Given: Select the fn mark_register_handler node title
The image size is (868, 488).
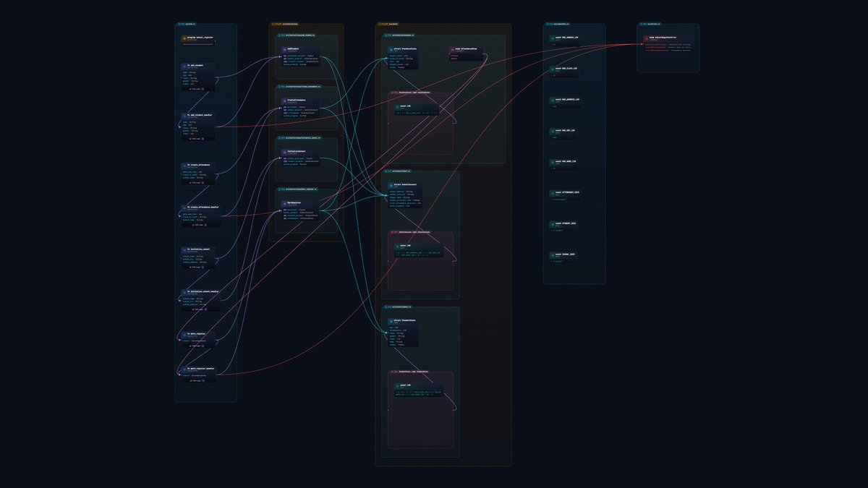Looking at the screenshot, I should pyautogui.click(x=201, y=369).
